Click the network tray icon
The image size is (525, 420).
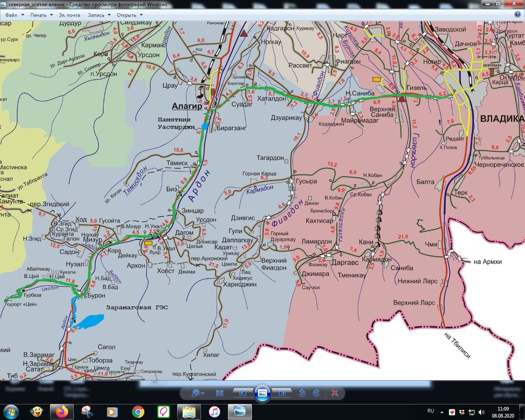(472, 412)
